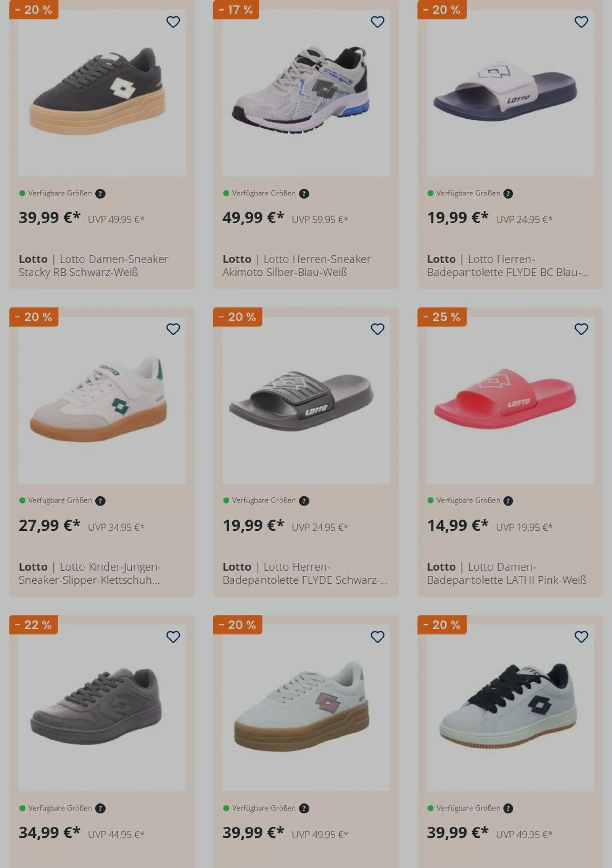
Task: Open Lotto Herren-Sneaker Akimoto product title
Action: (297, 266)
